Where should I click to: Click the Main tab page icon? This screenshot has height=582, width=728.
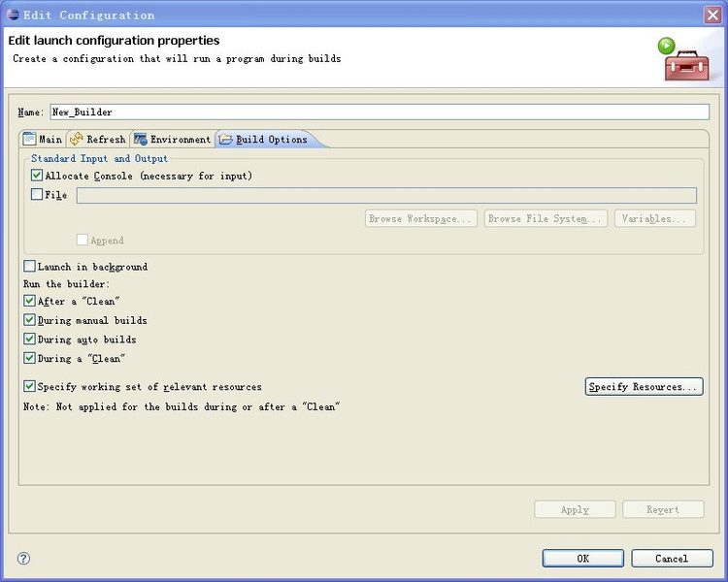(29, 140)
